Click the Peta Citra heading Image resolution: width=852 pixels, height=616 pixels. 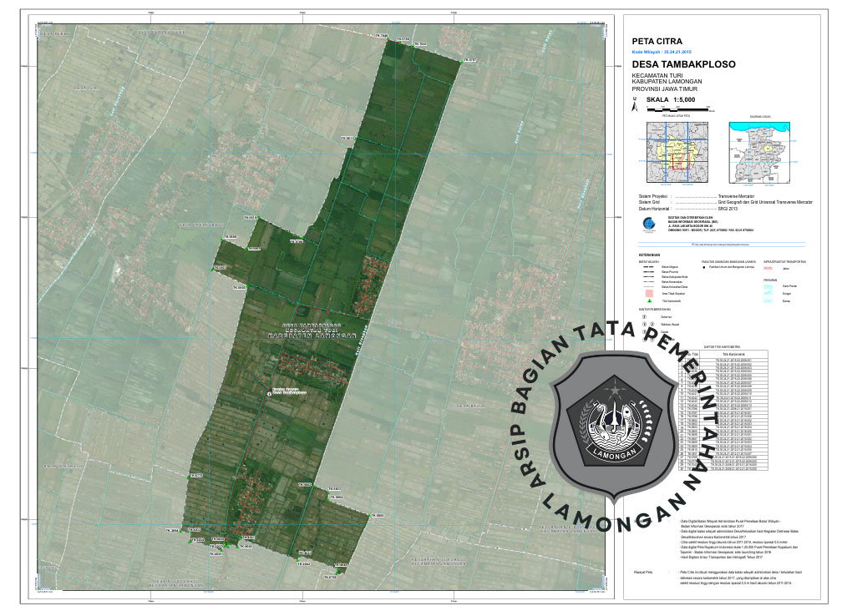coord(657,41)
